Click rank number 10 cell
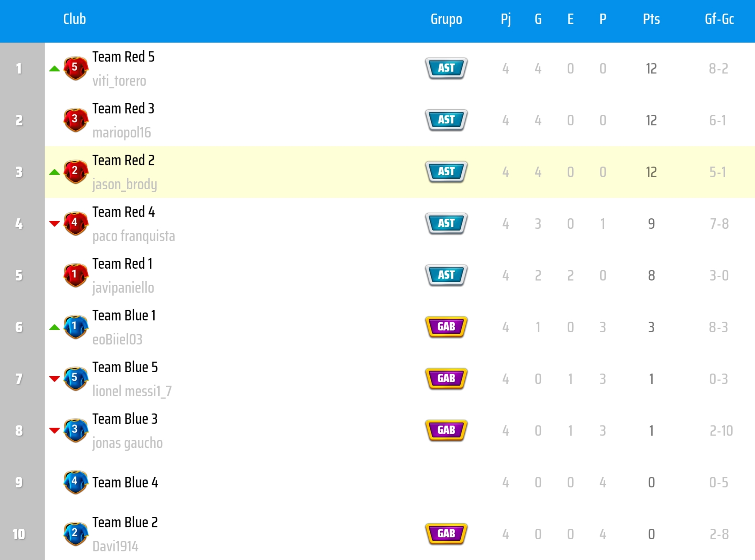This screenshot has height=560, width=755. tap(19, 534)
